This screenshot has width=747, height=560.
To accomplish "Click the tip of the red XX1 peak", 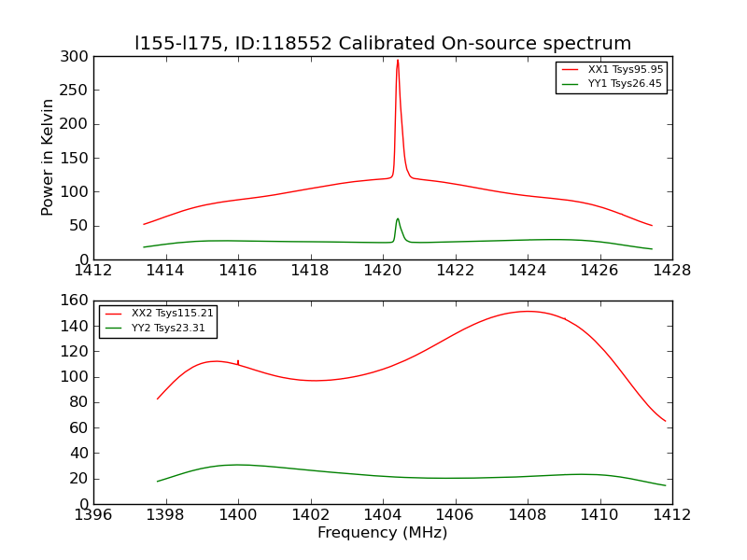I will [398, 61].
